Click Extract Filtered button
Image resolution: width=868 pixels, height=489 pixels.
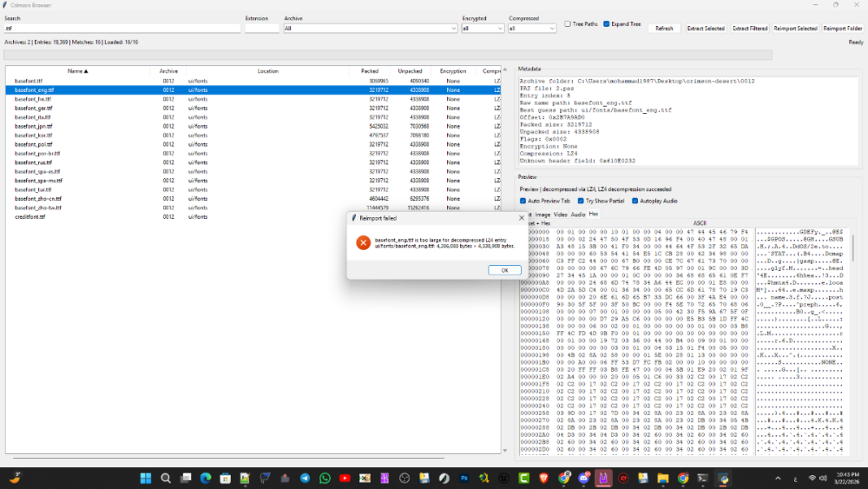750,29
